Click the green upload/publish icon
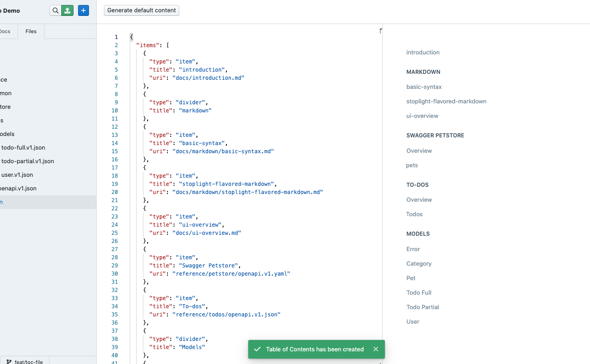The image size is (590, 364). (x=68, y=10)
